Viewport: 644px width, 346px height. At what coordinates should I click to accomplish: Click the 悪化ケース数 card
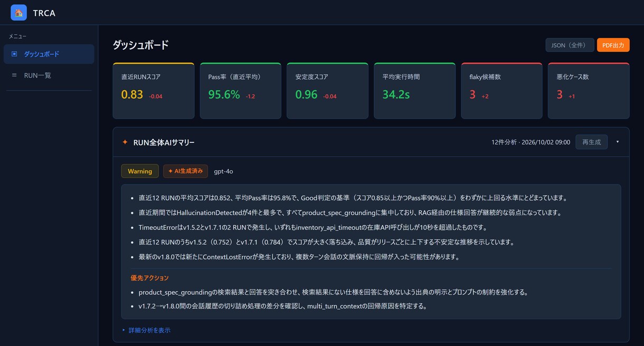[589, 91]
